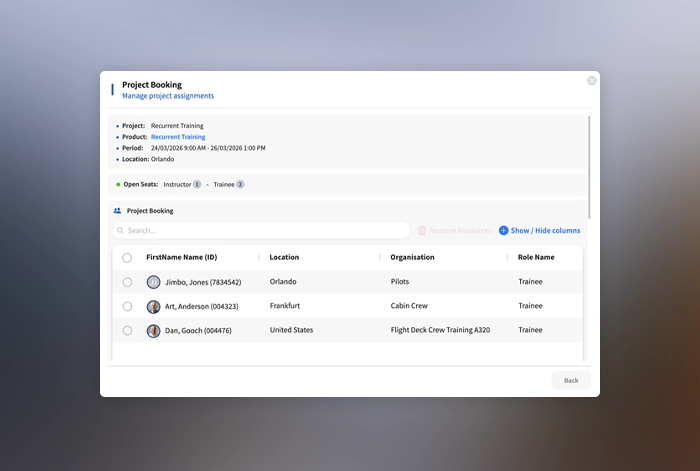Click the name Dan, Gooch (004476)

point(198,330)
